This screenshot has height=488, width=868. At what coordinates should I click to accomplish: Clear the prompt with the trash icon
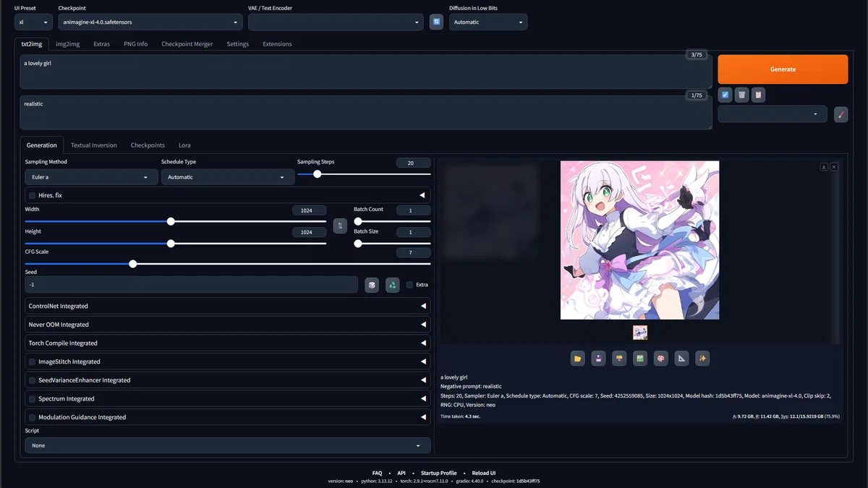click(x=741, y=95)
